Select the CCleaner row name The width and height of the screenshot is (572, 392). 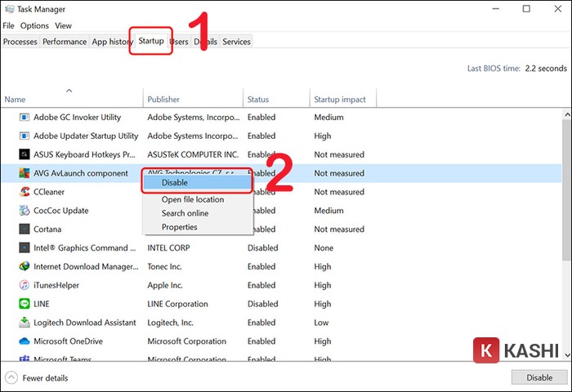point(49,192)
